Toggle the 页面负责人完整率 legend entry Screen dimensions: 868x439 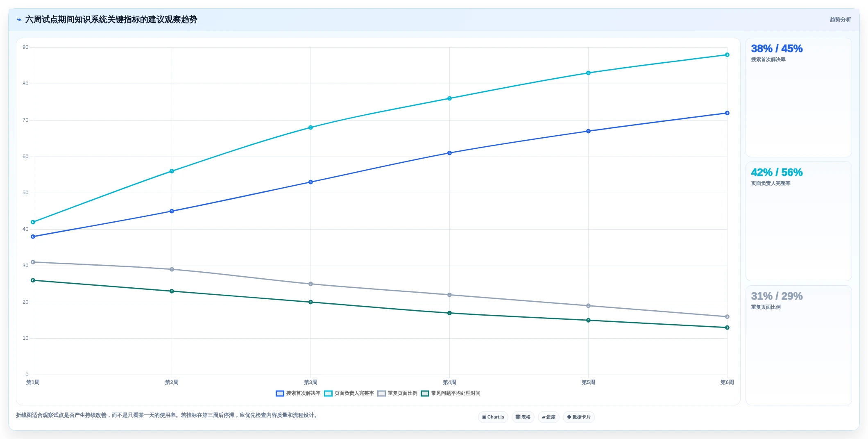(x=349, y=394)
